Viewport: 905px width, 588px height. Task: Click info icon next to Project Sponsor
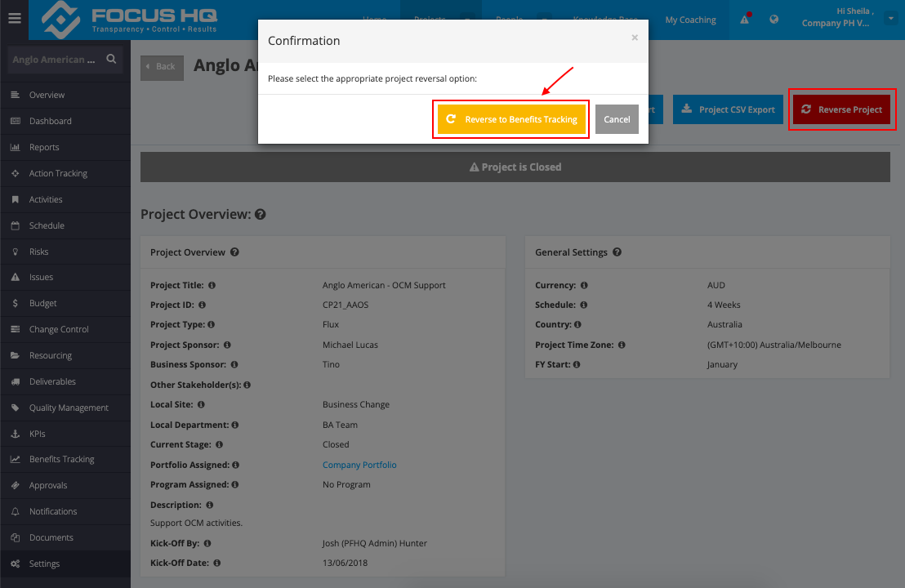(x=227, y=345)
